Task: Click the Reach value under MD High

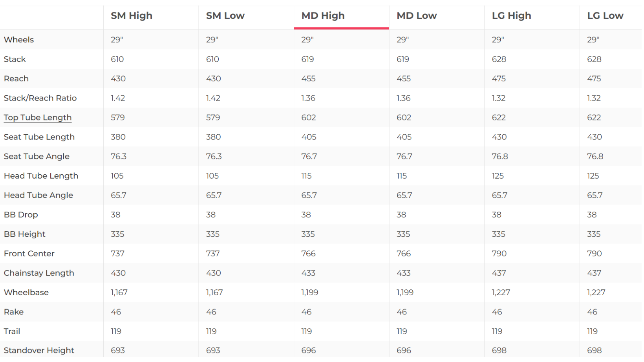Action: click(x=308, y=79)
